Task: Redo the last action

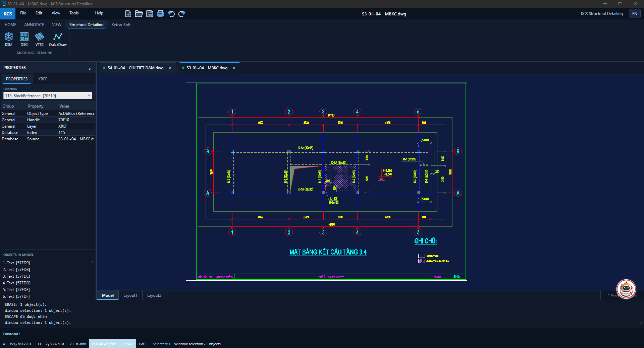Action: [182, 14]
